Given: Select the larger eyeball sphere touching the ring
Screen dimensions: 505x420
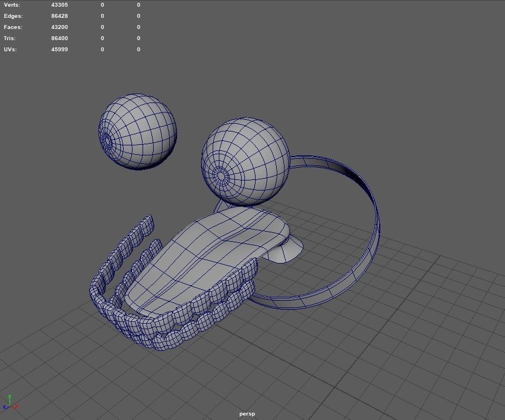Looking at the screenshot, I should coord(246,162).
